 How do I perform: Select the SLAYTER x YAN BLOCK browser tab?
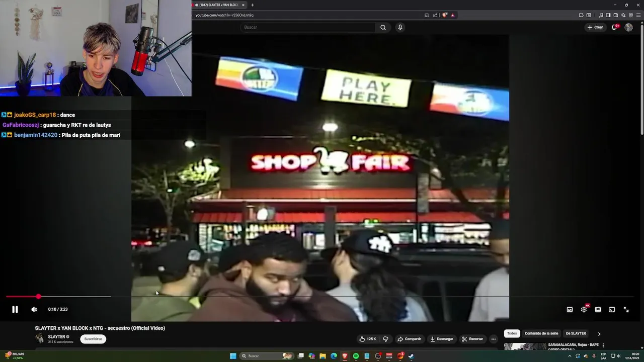point(218,5)
